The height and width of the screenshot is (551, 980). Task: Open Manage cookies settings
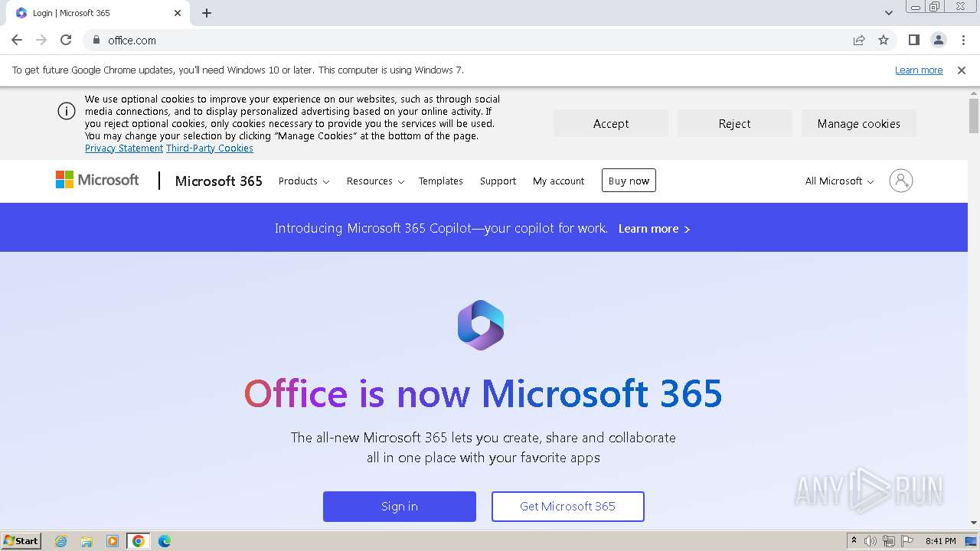click(859, 123)
